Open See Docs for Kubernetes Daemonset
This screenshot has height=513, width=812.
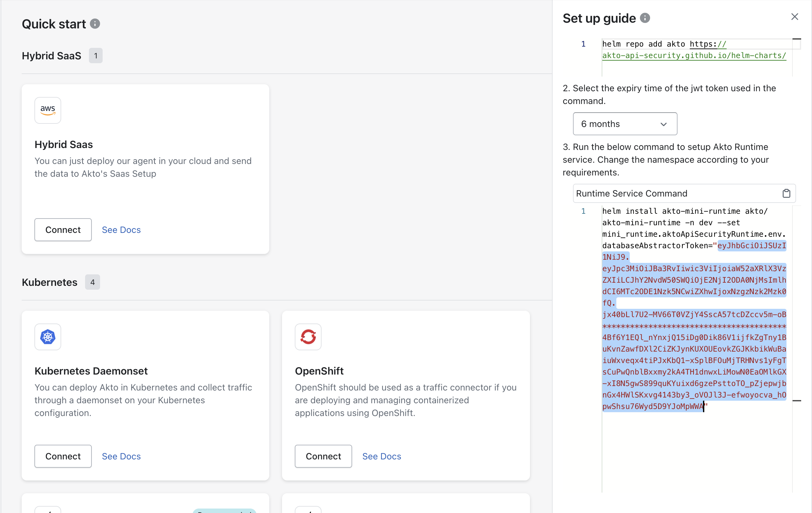(x=121, y=456)
